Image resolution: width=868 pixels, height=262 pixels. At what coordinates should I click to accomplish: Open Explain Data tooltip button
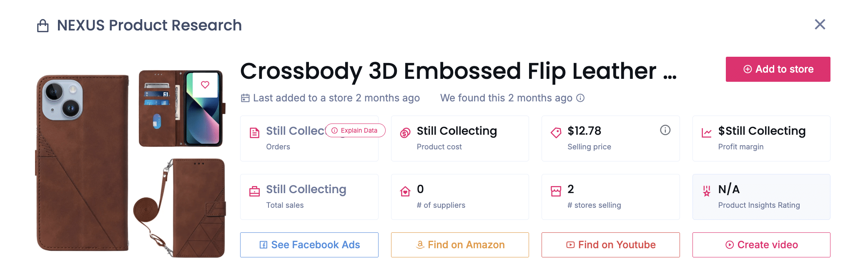(x=355, y=131)
